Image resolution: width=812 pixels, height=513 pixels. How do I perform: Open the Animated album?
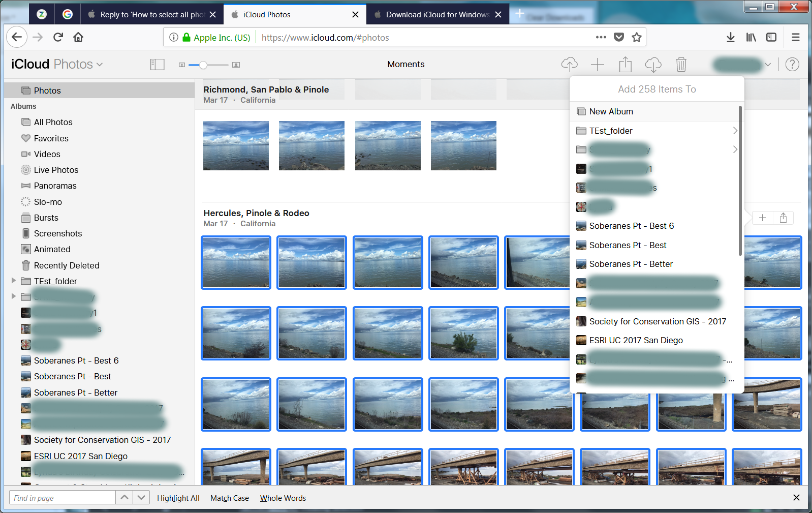(x=99, y=249)
